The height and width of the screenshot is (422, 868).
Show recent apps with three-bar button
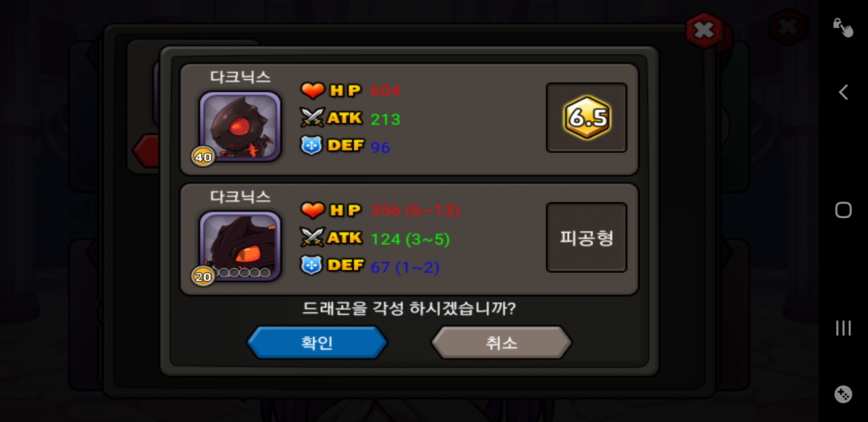click(x=843, y=328)
